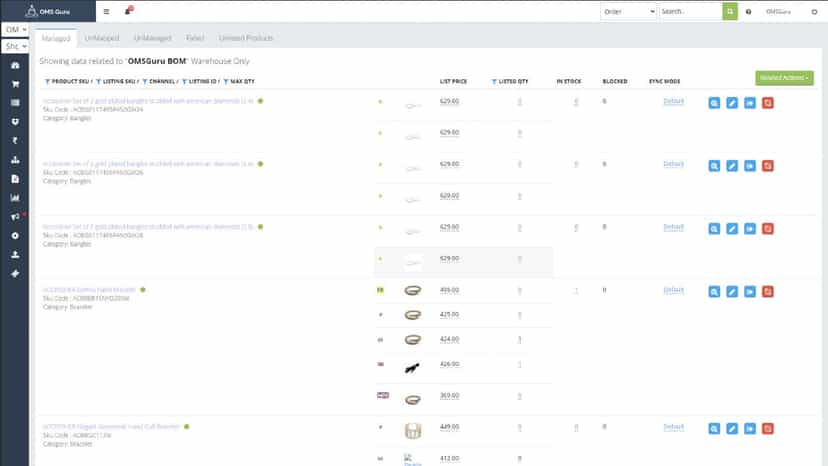This screenshot has height=466, width=828.
Task: Open the pin sidebar icon at bottom
Action: (15, 274)
